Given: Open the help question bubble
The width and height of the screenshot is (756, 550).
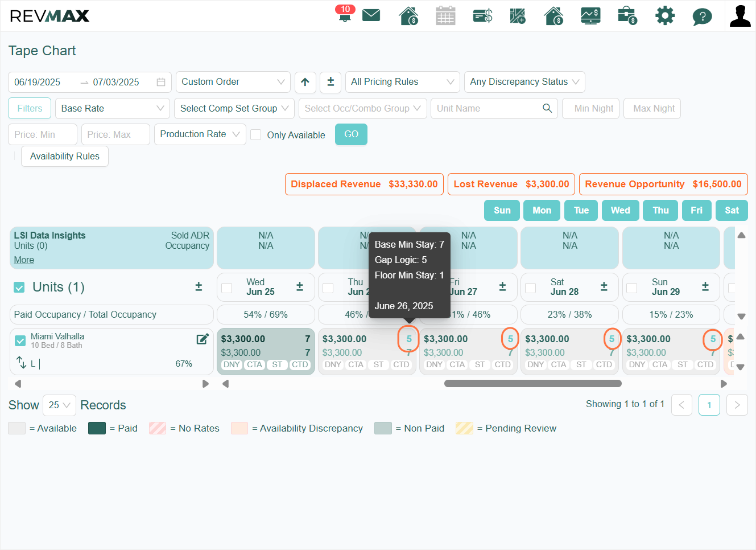Looking at the screenshot, I should pyautogui.click(x=702, y=17).
